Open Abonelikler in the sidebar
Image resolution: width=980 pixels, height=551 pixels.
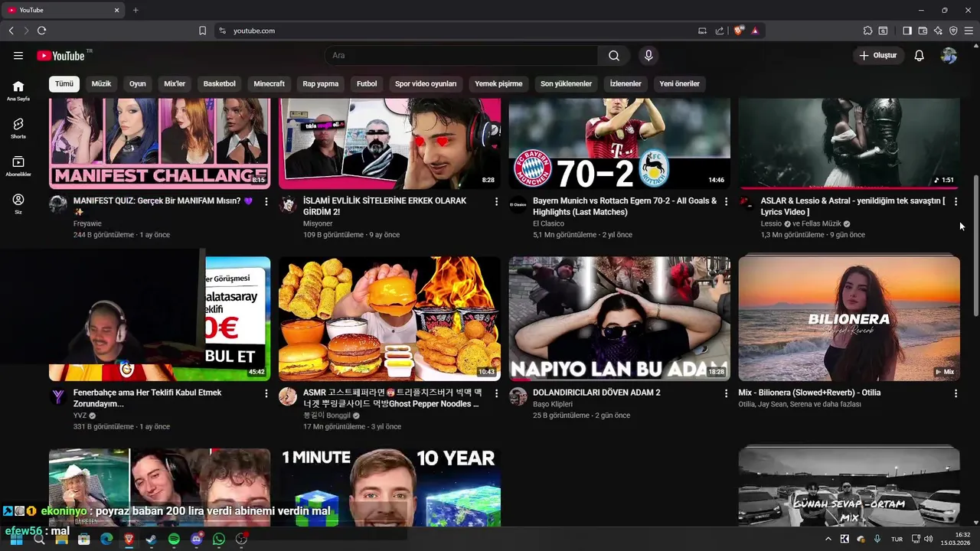click(18, 166)
